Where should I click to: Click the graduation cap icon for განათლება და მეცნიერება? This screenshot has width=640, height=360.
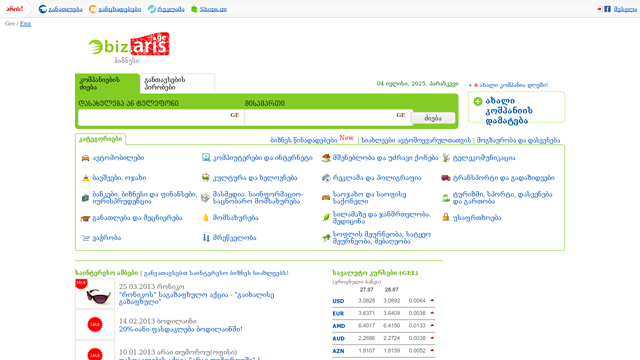[x=85, y=218]
